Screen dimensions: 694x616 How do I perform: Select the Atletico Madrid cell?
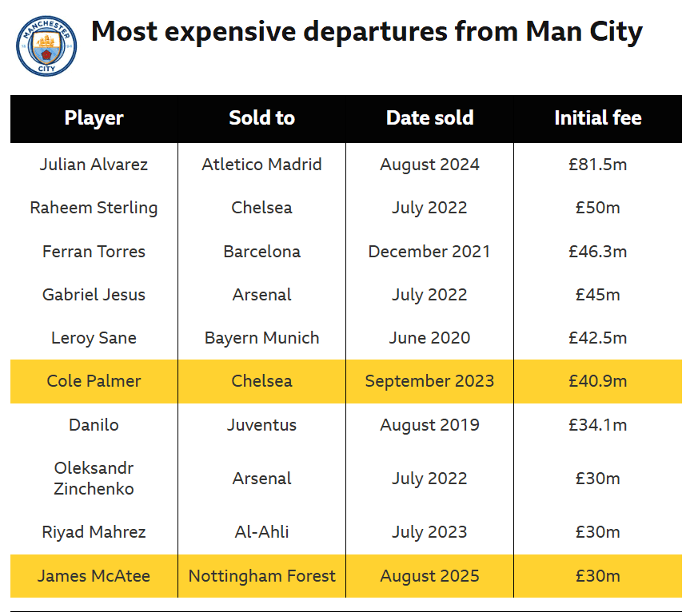coord(262,165)
